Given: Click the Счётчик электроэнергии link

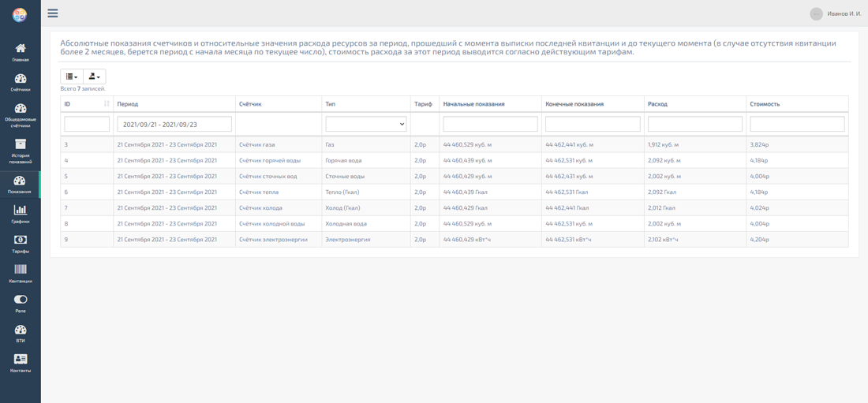Looking at the screenshot, I should (x=273, y=240).
